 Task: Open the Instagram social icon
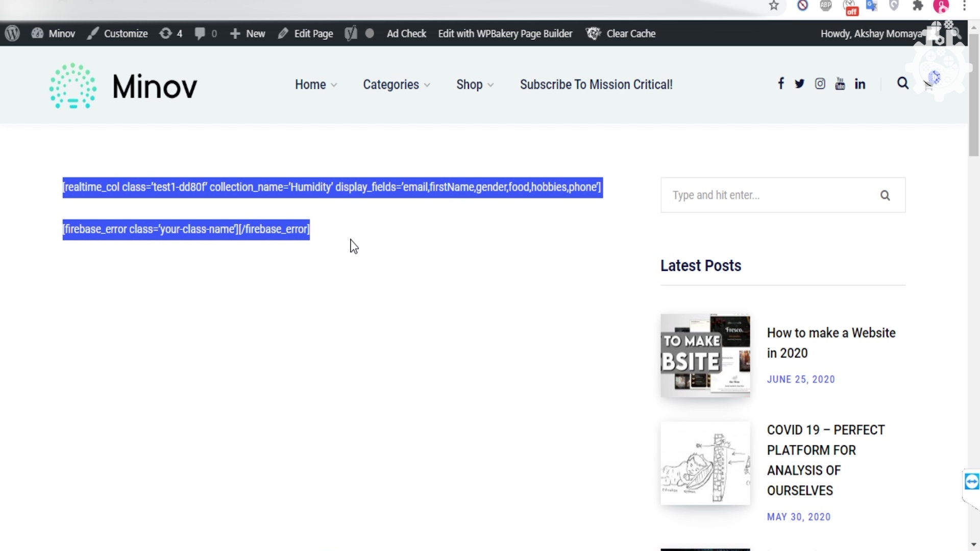click(820, 84)
